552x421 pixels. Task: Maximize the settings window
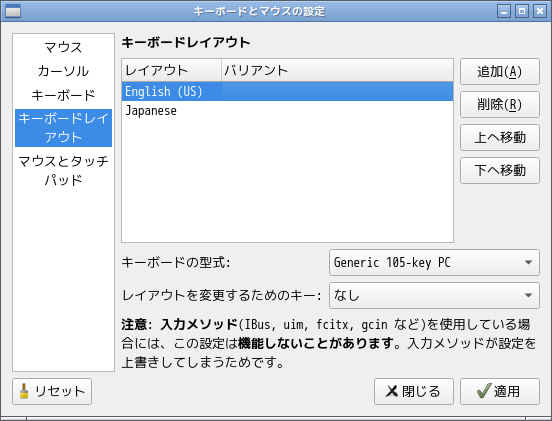tap(522, 11)
